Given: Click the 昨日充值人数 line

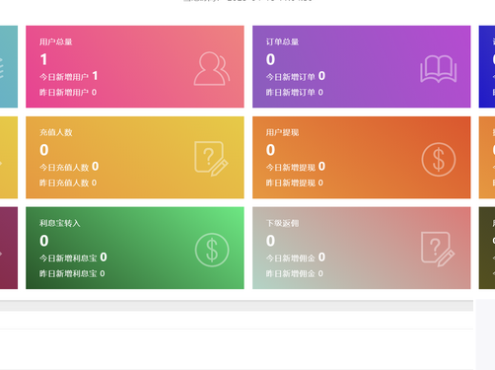Looking at the screenshot, I should [x=68, y=183].
